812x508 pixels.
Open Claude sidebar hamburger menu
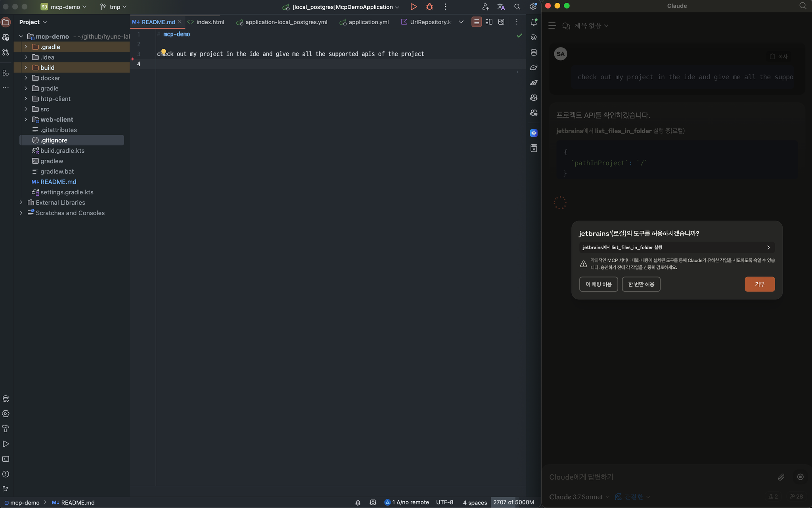coord(552,26)
